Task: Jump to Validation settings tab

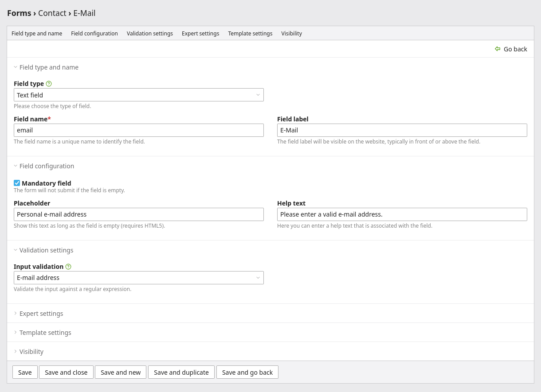Action: [150, 33]
